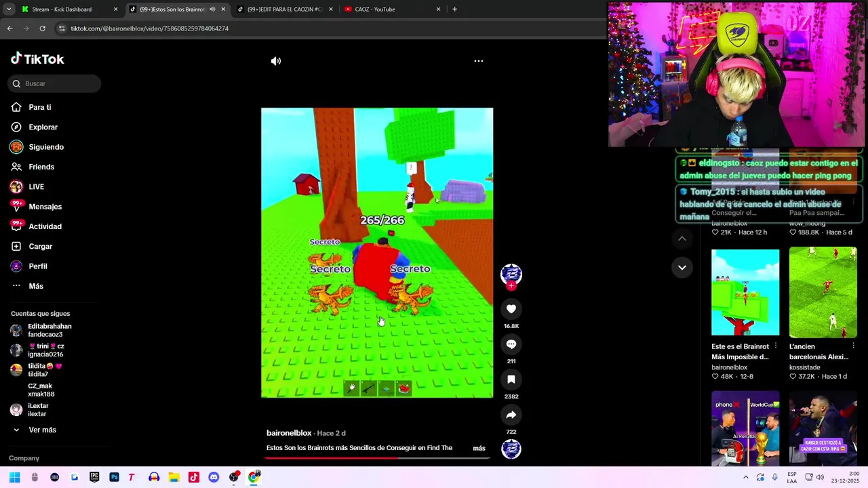Save the video with the bookmark icon
The width and height of the screenshot is (868, 488).
pos(511,380)
